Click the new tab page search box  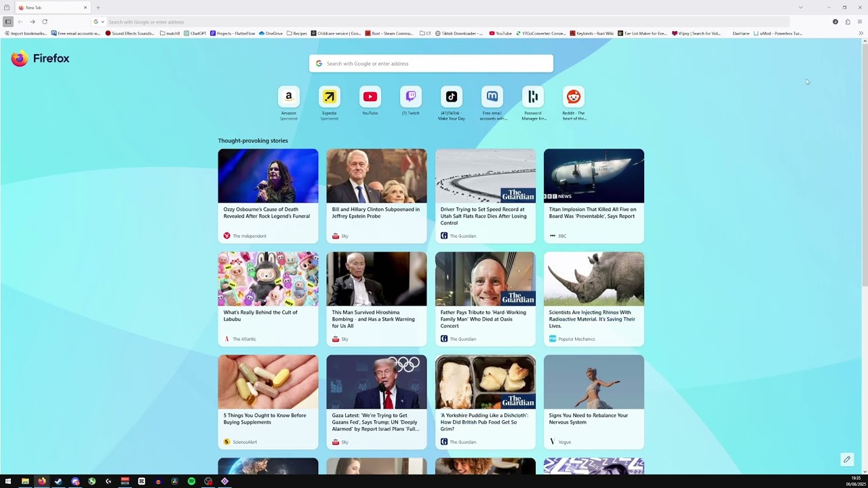pos(431,64)
